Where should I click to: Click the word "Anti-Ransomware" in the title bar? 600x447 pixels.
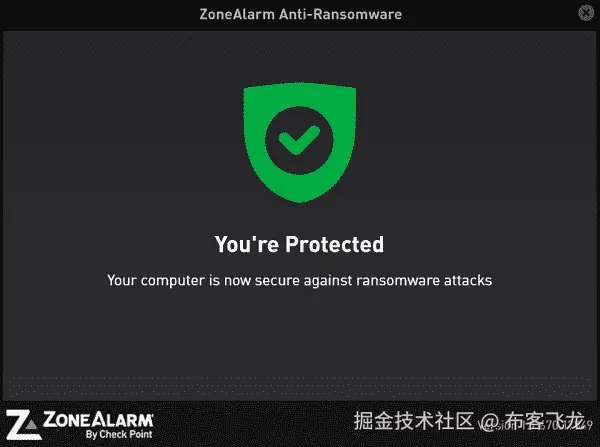click(340, 15)
